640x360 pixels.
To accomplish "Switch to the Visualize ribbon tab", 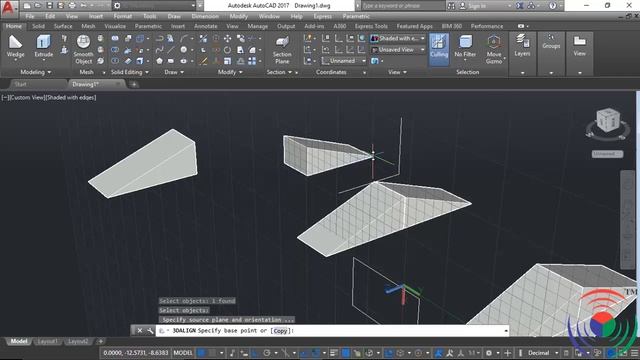I will tap(115, 26).
